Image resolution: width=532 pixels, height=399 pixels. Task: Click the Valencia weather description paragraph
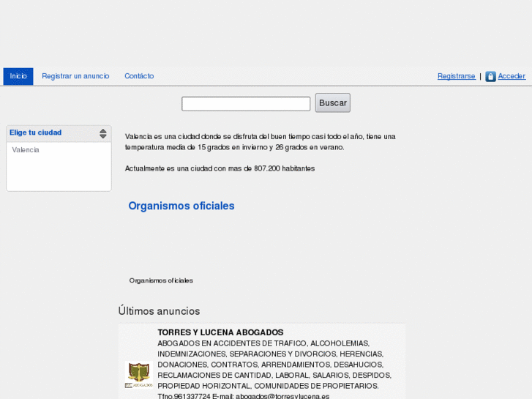261,142
